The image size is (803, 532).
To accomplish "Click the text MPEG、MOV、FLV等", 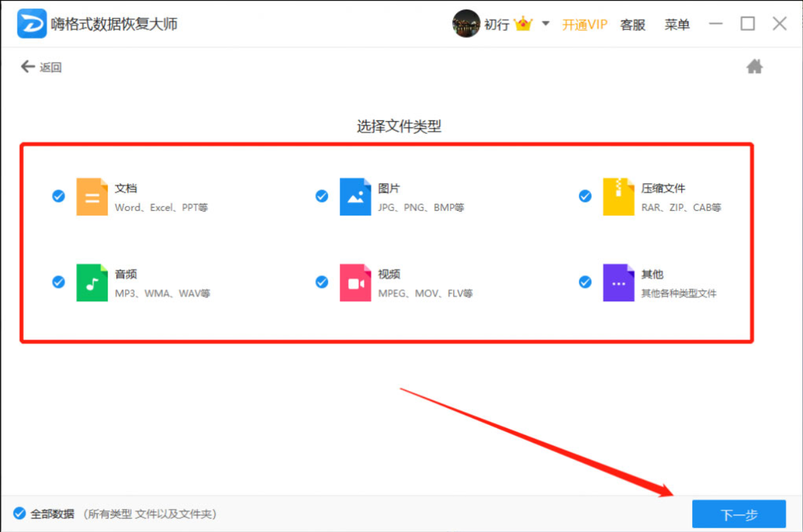I will (x=426, y=294).
